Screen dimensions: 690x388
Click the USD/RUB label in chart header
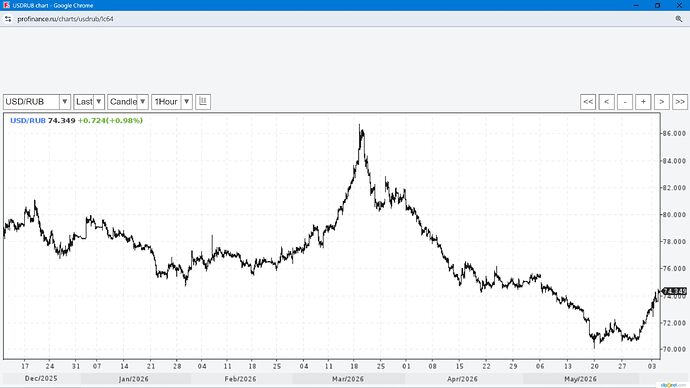pos(28,121)
